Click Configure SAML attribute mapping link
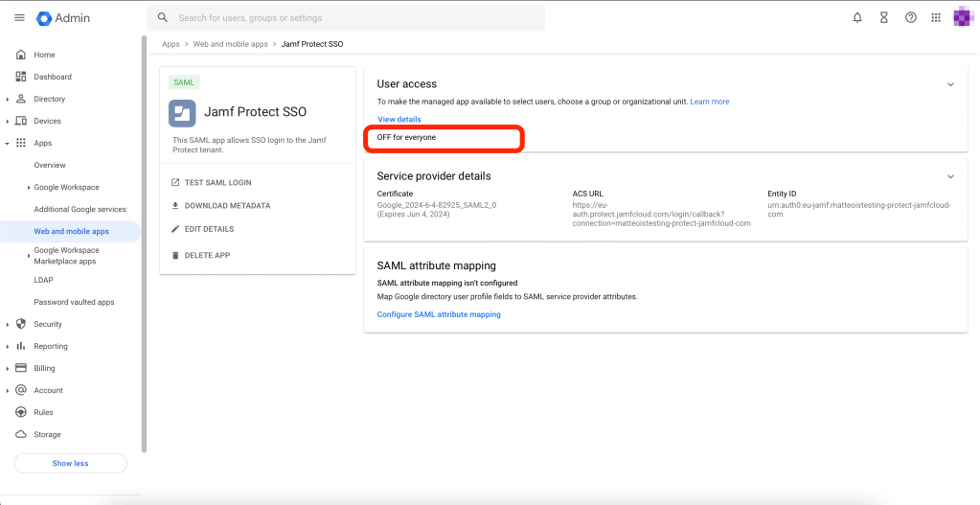Viewport: 980px width, 505px height. (439, 314)
